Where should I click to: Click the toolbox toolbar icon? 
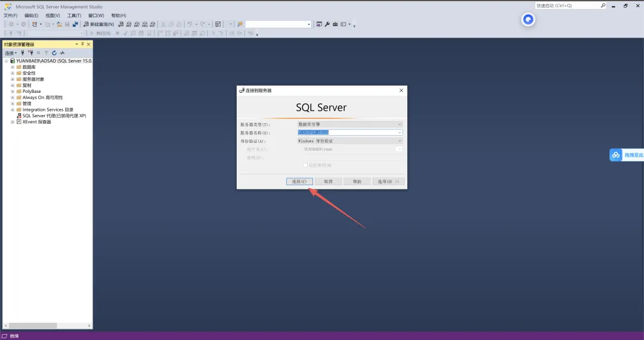(x=335, y=24)
